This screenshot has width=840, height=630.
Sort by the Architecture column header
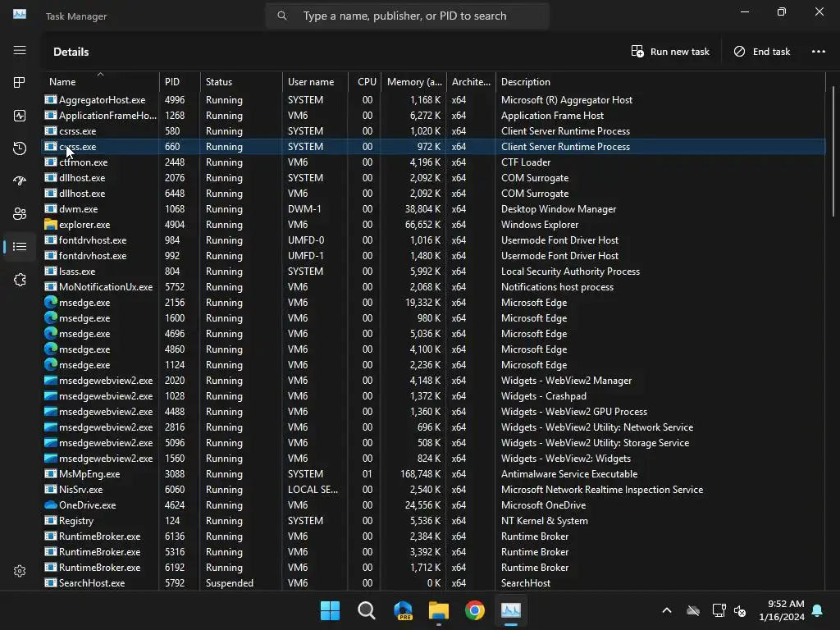pos(471,81)
